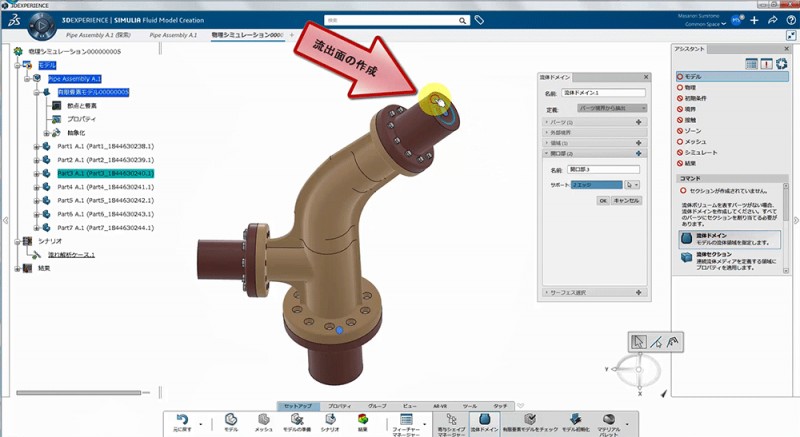Open the フィーチャーマネージャー tool
This screenshot has height=437, width=800.
(x=406, y=422)
